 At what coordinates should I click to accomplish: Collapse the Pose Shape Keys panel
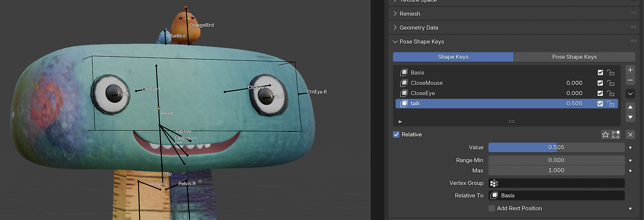pos(421,42)
